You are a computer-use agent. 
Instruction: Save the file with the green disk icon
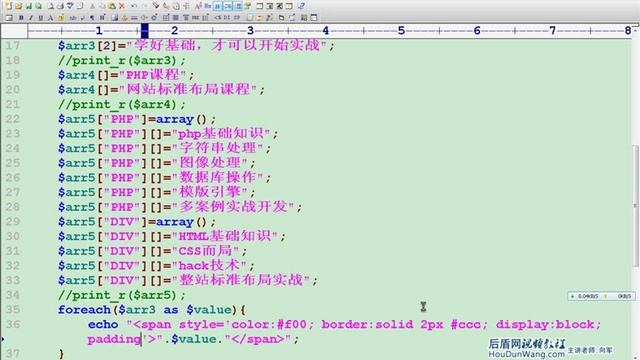(29, 6)
